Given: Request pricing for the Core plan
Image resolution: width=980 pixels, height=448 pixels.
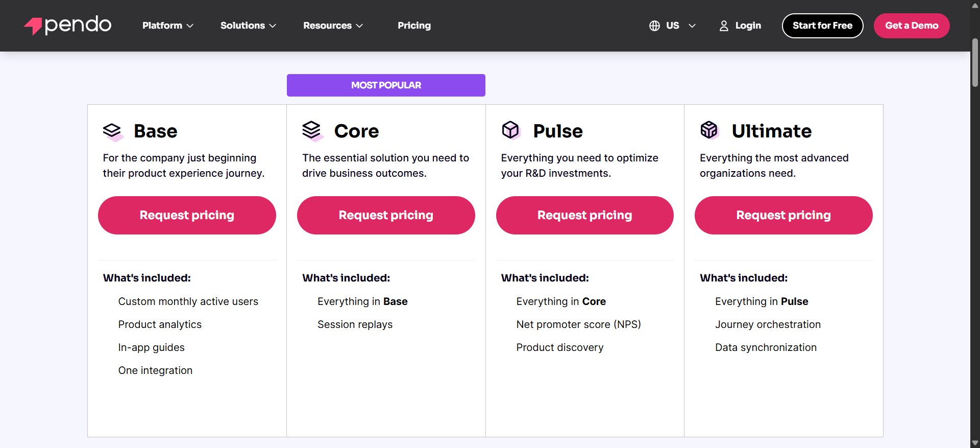Looking at the screenshot, I should (386, 215).
